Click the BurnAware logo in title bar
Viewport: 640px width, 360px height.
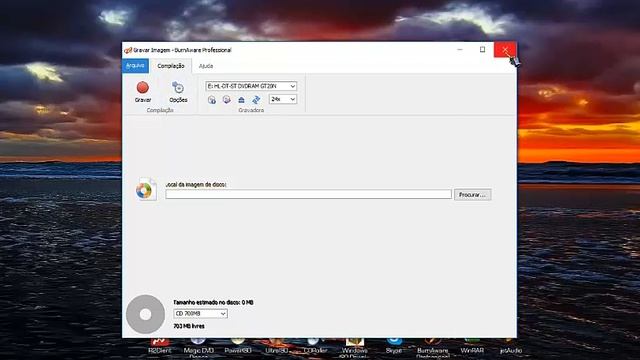pos(128,50)
